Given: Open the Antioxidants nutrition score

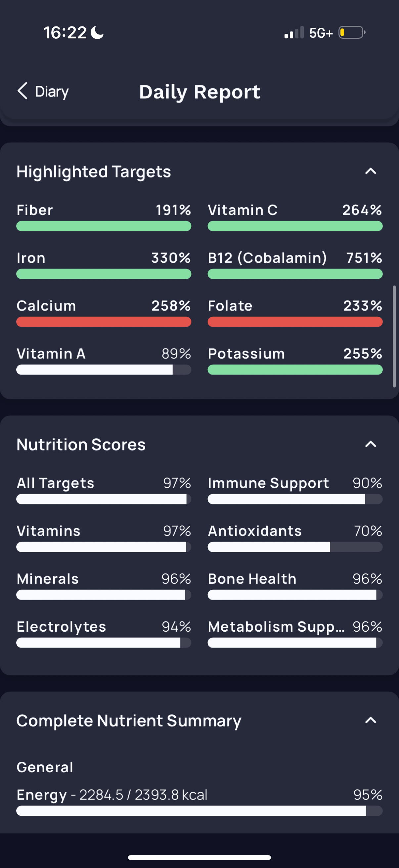Looking at the screenshot, I should (295, 538).
